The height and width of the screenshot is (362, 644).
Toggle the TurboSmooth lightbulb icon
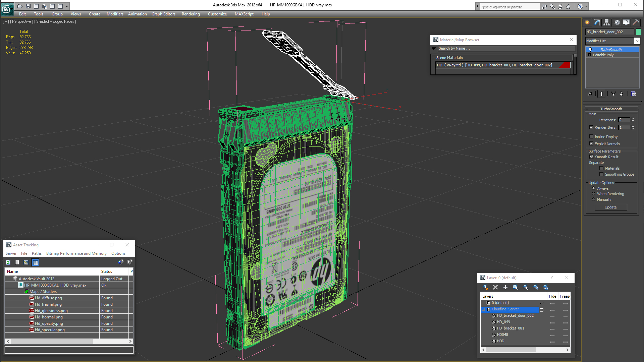pos(590,50)
